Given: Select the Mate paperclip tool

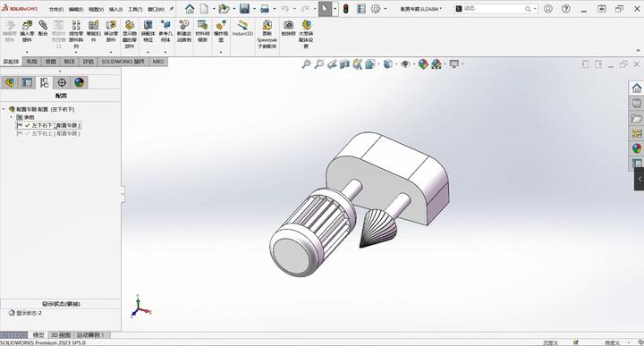Looking at the screenshot, I should click(43, 25).
